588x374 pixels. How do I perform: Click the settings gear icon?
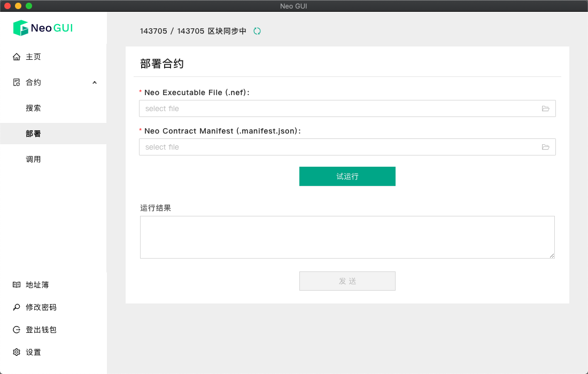tap(17, 352)
